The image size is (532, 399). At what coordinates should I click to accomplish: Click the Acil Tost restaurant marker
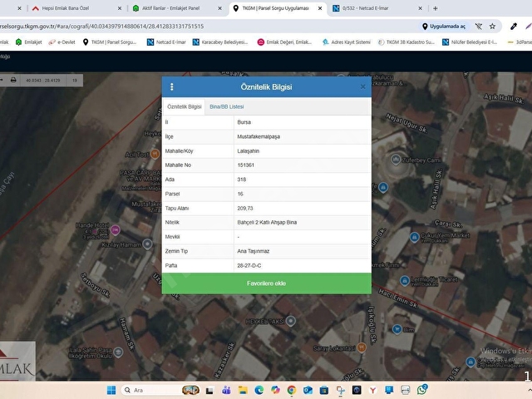click(x=155, y=154)
